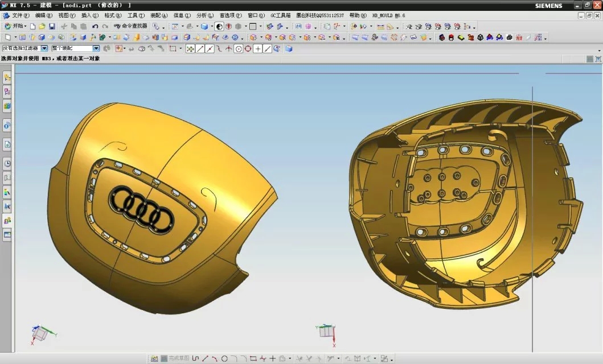This screenshot has width=603, height=364.
Task: Select the circle sketch tool at bottom
Action: click(x=224, y=359)
